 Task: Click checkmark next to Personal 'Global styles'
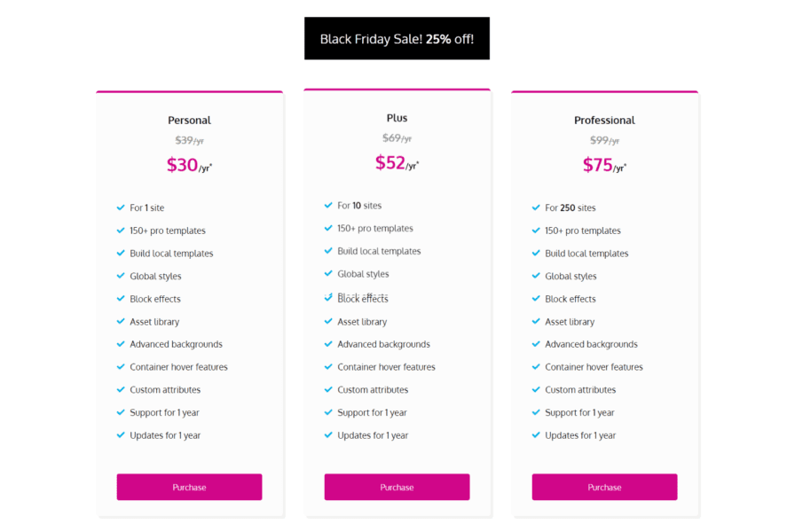(x=121, y=276)
